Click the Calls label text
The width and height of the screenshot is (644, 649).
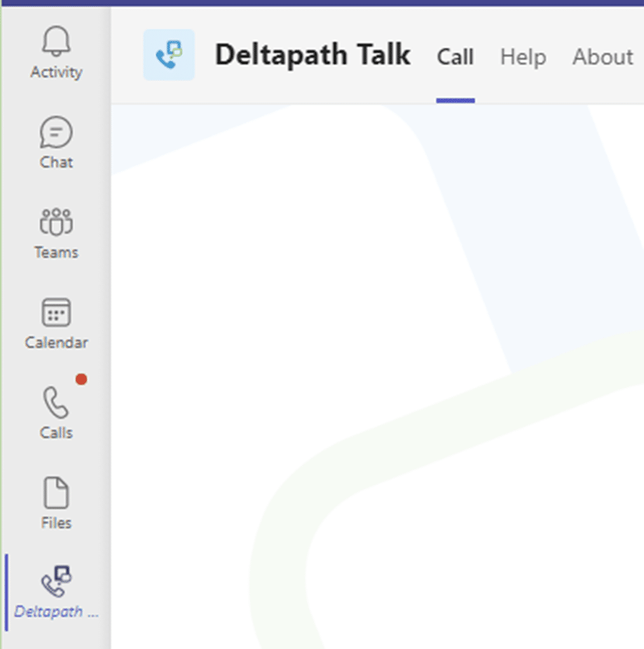[56, 432]
